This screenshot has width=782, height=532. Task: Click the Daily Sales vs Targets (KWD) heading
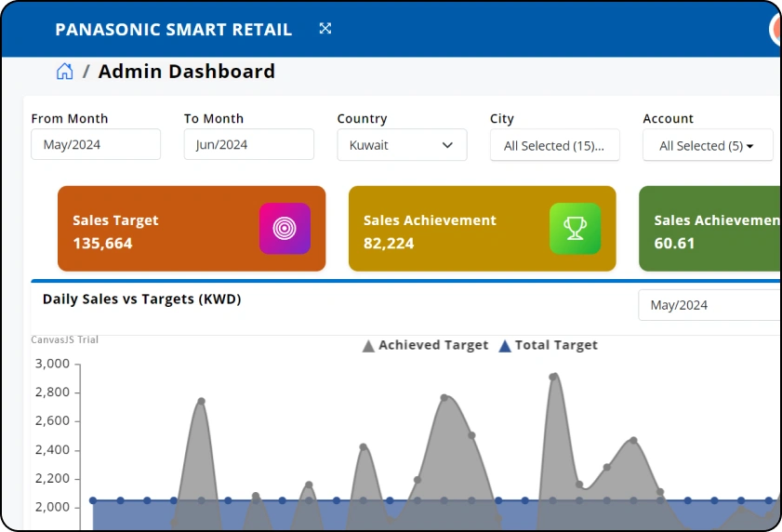tap(141, 299)
